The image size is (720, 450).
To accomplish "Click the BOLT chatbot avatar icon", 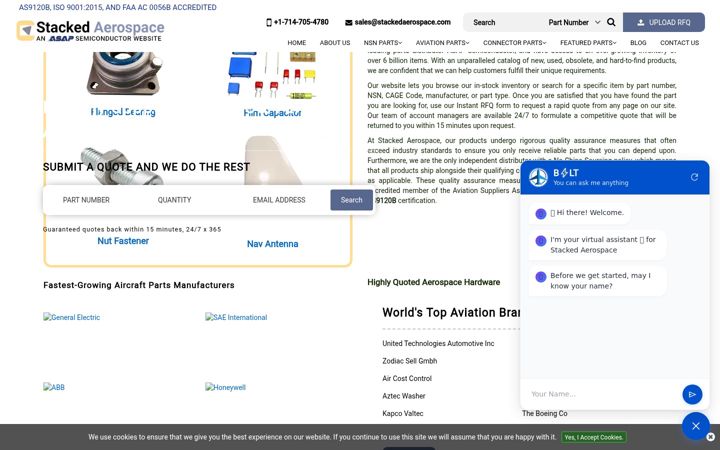I will (538, 177).
